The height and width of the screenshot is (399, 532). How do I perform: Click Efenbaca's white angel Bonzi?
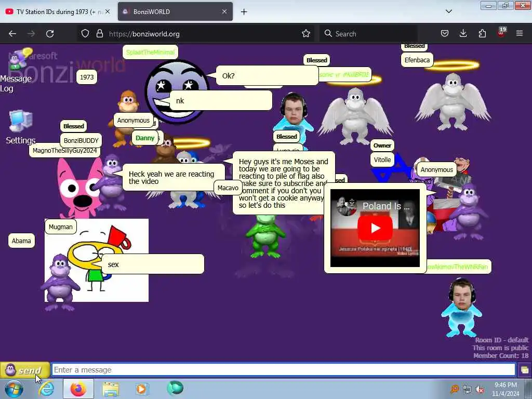tap(453, 102)
